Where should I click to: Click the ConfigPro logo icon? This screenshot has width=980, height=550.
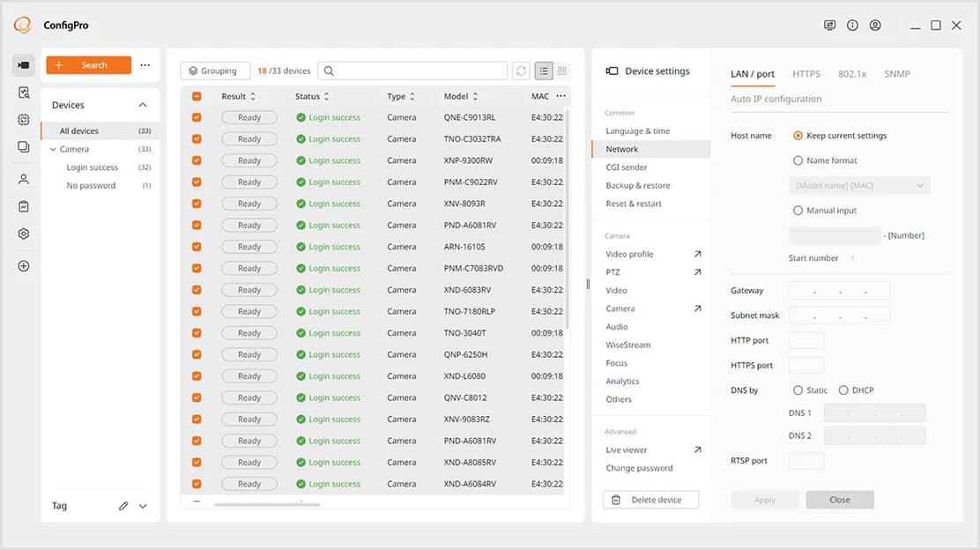[x=23, y=25]
